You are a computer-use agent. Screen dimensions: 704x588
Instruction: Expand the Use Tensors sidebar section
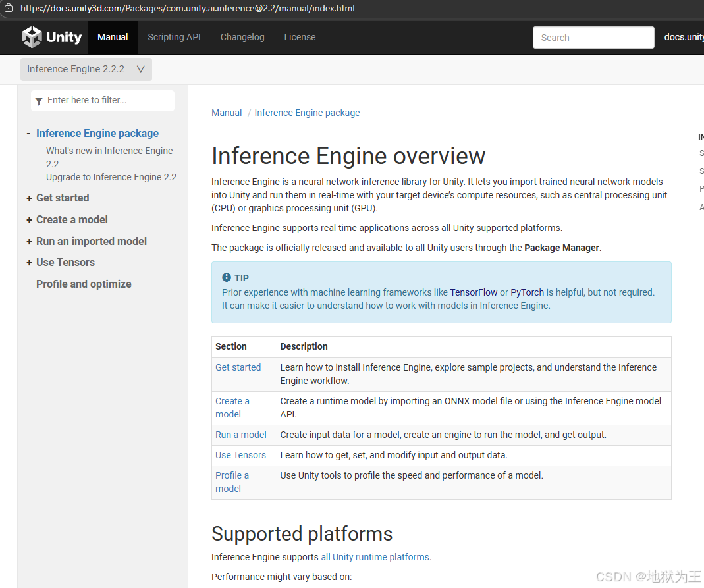[29, 263]
